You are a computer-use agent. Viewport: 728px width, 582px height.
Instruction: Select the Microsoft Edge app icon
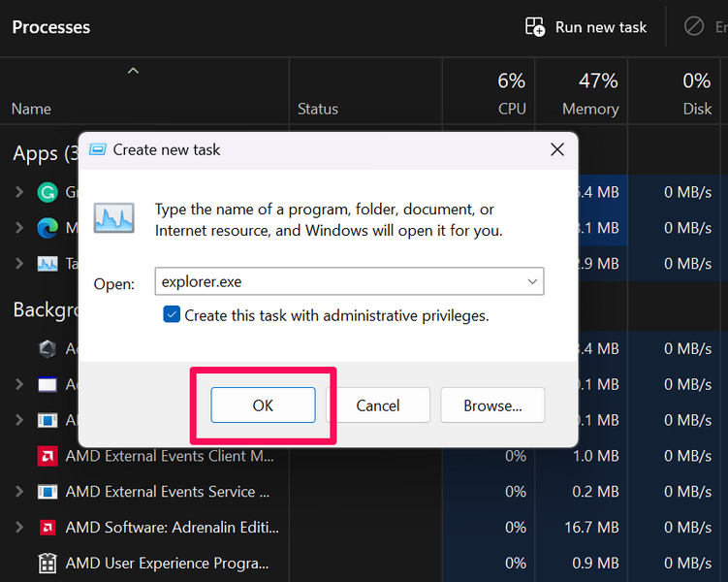point(47,228)
